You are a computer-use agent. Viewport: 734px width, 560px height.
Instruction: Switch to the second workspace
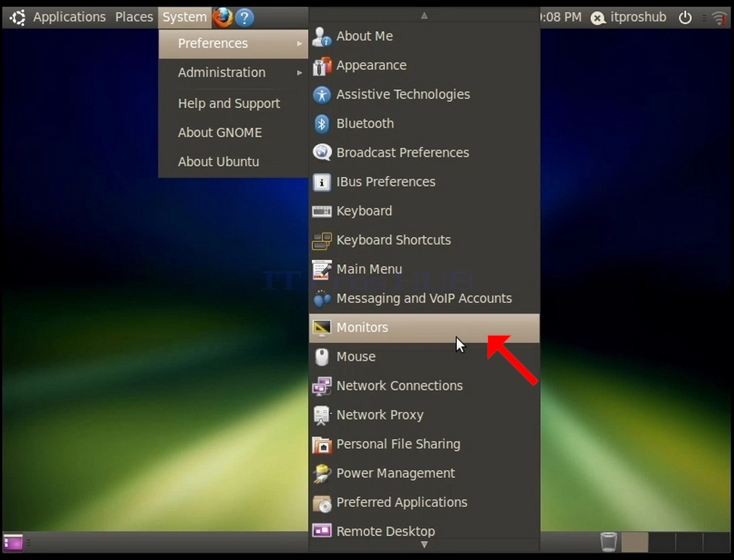tap(661, 542)
